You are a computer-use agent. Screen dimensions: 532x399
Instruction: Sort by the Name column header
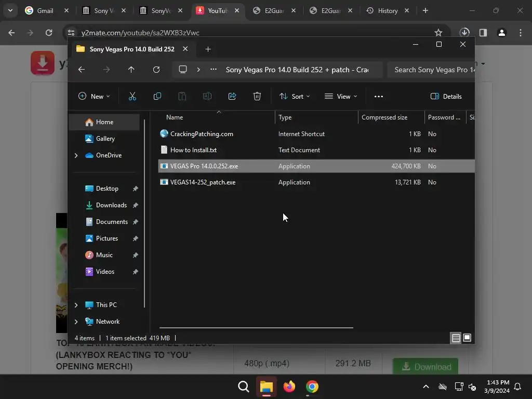click(217, 117)
